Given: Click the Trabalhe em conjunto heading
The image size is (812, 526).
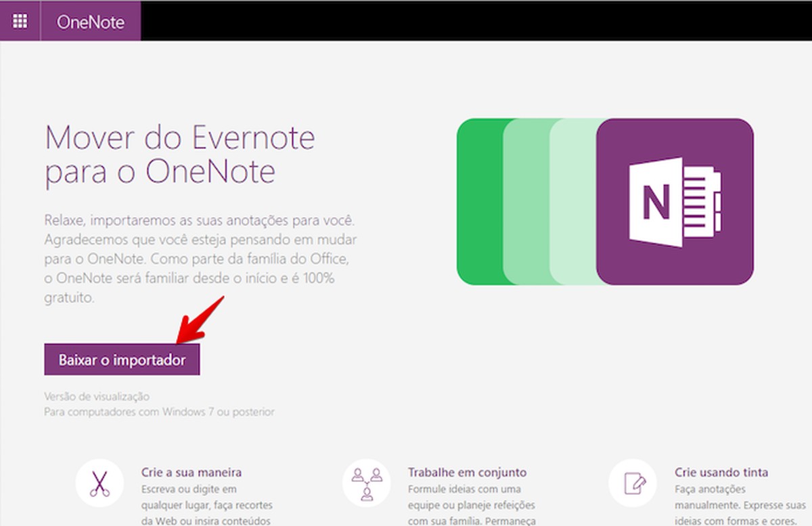Looking at the screenshot, I should [x=468, y=472].
